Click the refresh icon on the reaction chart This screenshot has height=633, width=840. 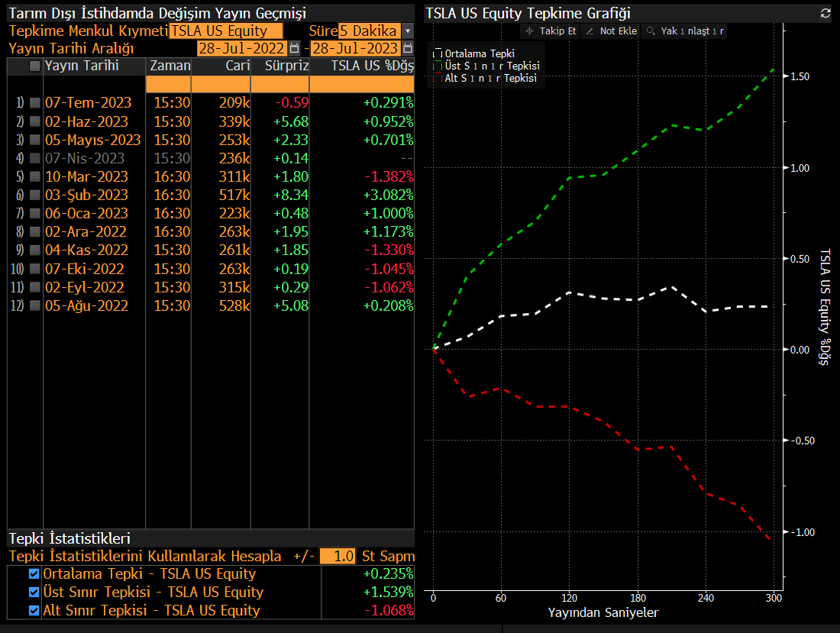pyautogui.click(x=825, y=14)
